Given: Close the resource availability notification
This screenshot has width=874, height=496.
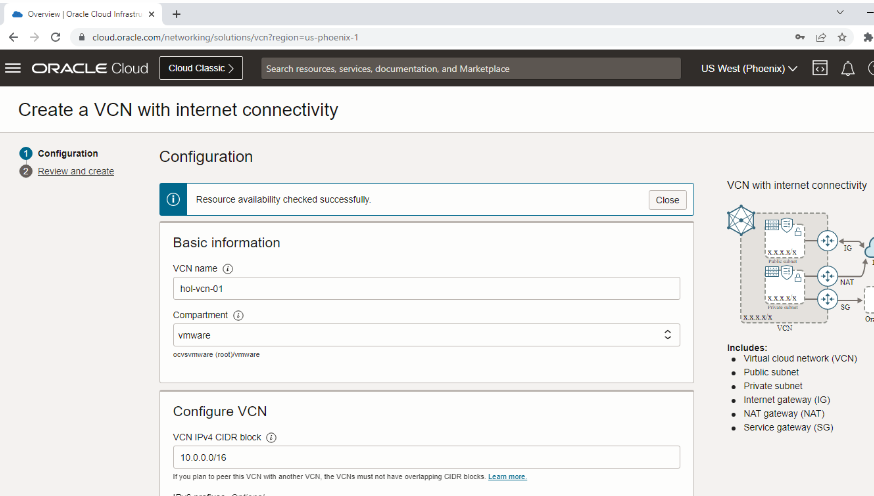Looking at the screenshot, I should [x=667, y=200].
